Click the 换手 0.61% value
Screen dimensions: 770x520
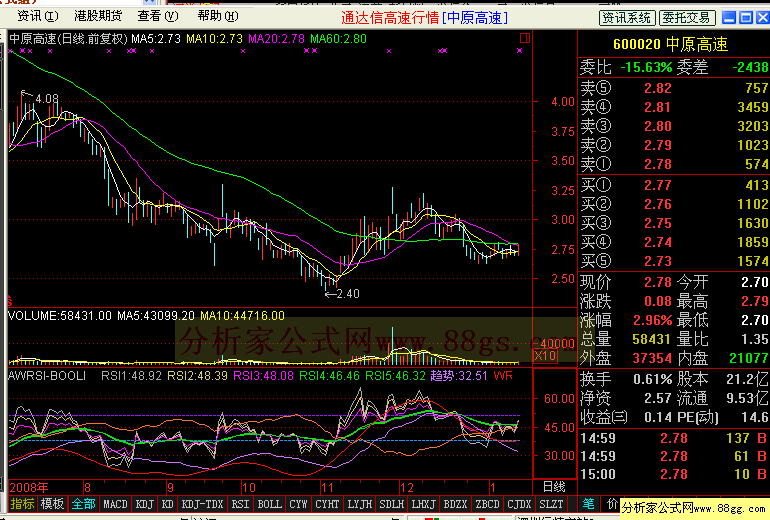click(x=653, y=379)
